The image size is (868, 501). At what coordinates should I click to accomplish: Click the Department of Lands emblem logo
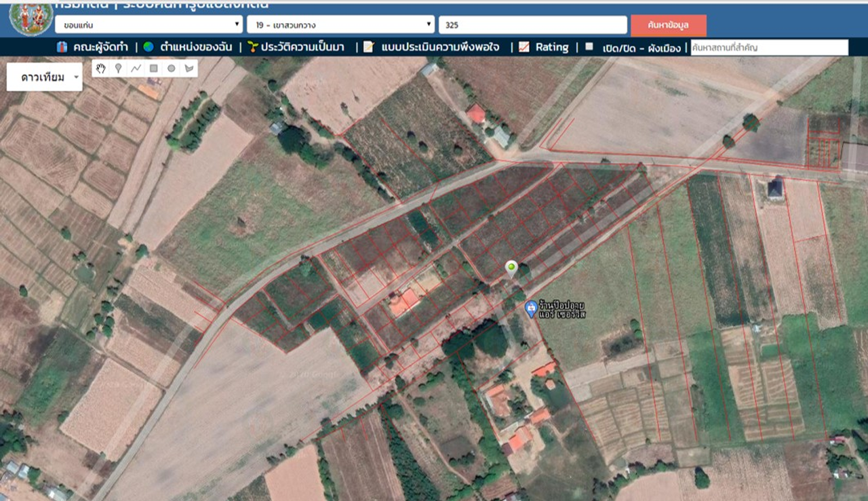tap(31, 18)
